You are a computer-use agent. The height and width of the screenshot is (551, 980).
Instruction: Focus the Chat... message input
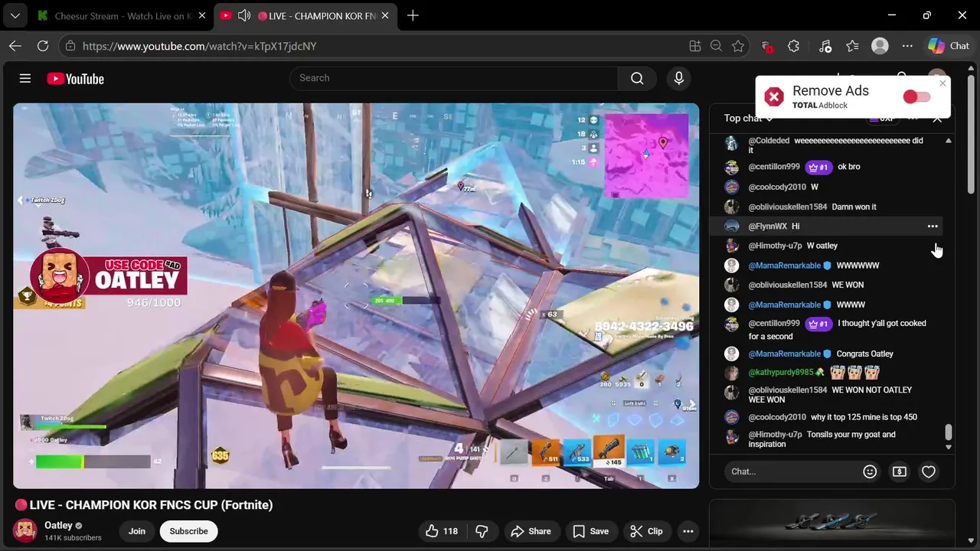[791, 471]
